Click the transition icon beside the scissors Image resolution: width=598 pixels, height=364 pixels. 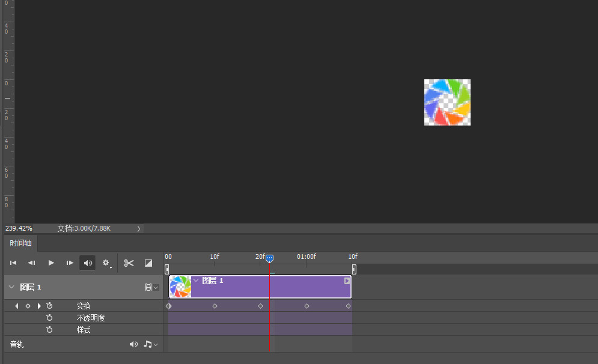click(148, 263)
